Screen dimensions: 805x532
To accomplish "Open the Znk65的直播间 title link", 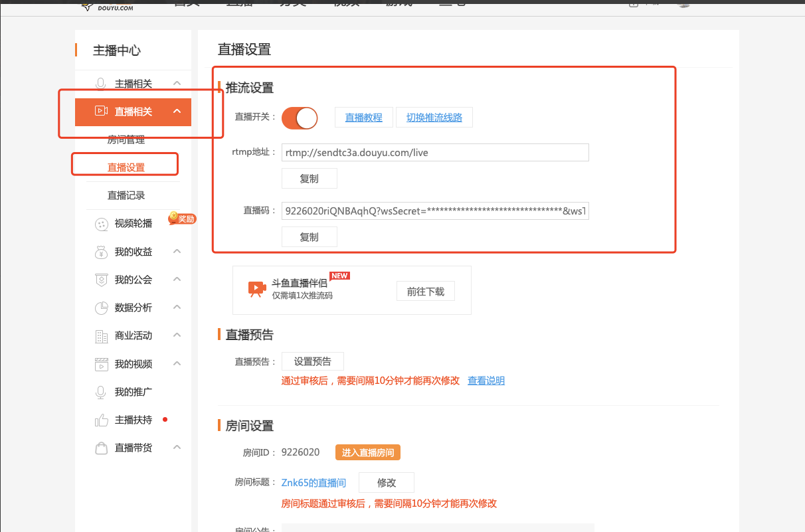I will point(313,483).
